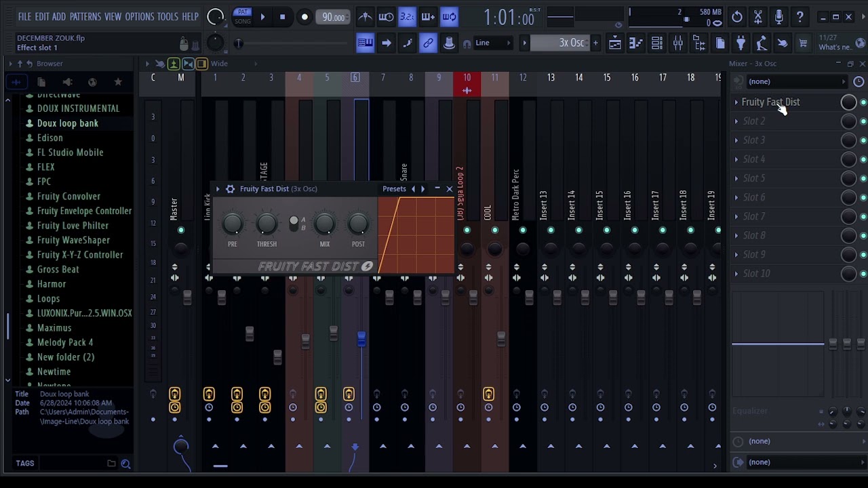Screen dimensions: 868x488
Task: Open the Playlist view icon
Action: tap(614, 43)
